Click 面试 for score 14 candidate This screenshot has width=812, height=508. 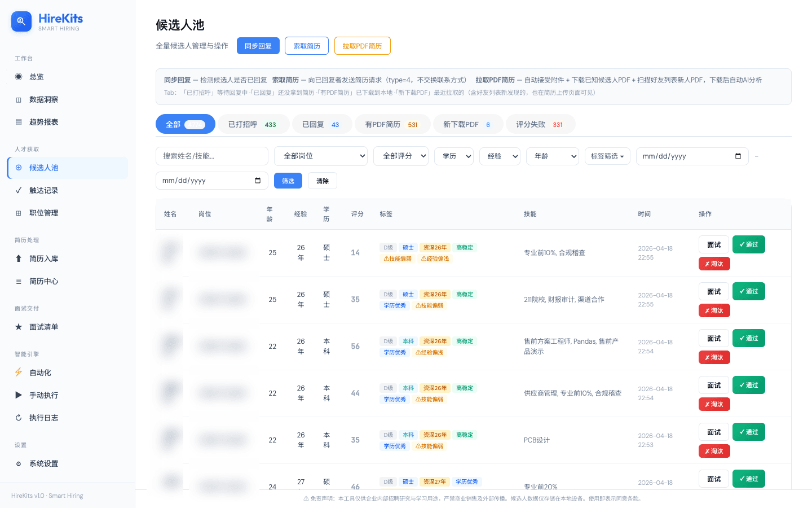pos(714,244)
